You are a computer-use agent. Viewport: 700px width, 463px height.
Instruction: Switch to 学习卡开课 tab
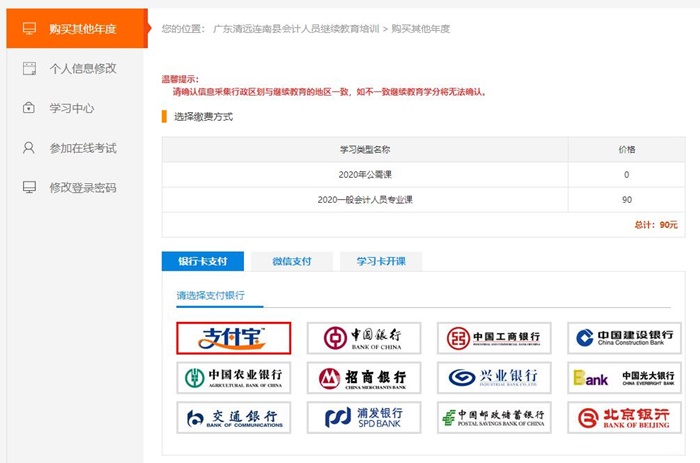381,261
